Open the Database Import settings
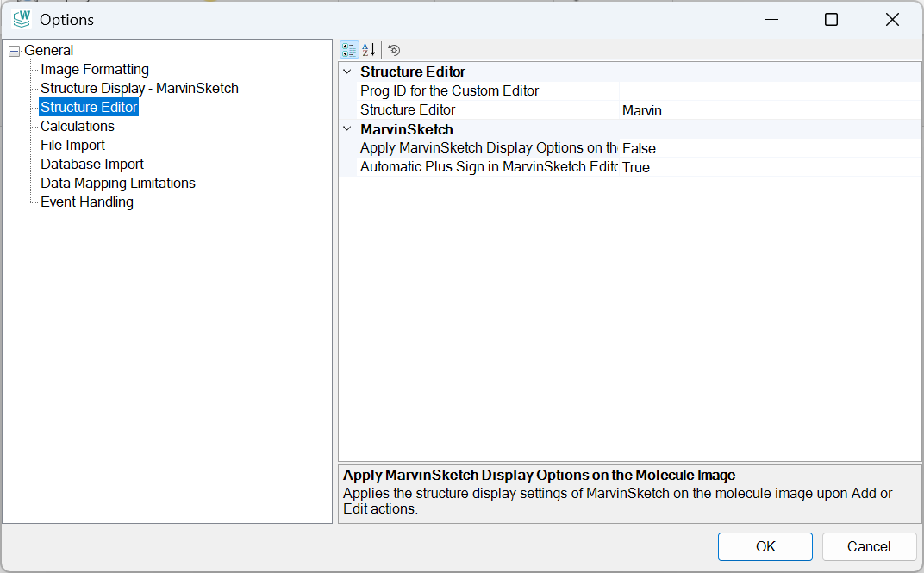Image resolution: width=924 pixels, height=573 pixels. pyautogui.click(x=92, y=164)
